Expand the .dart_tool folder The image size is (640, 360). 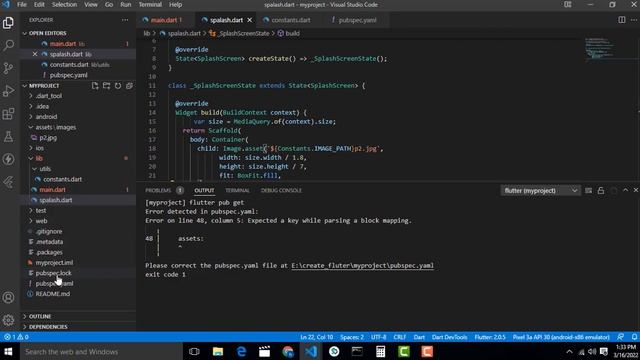(49, 96)
